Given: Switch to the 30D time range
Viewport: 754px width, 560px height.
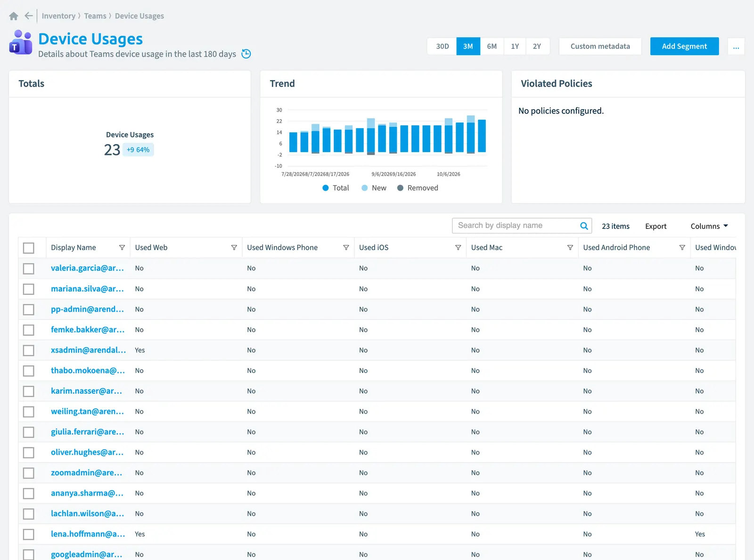Looking at the screenshot, I should (442, 46).
